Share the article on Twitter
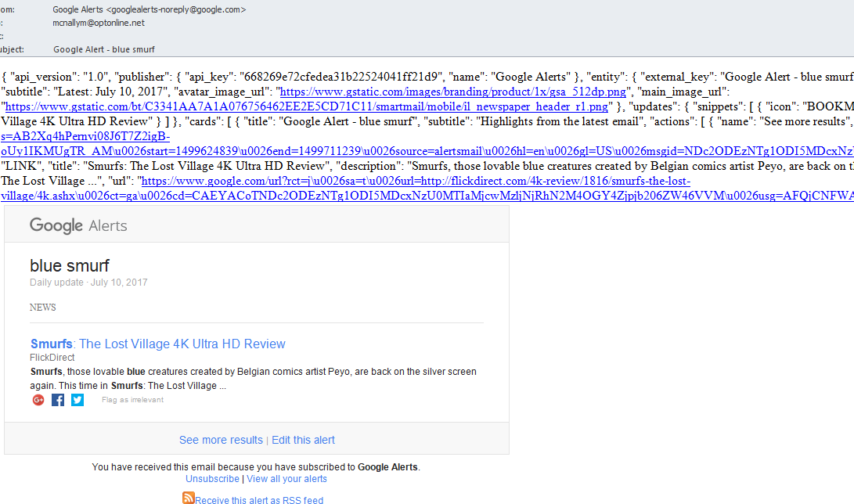 [x=77, y=400]
